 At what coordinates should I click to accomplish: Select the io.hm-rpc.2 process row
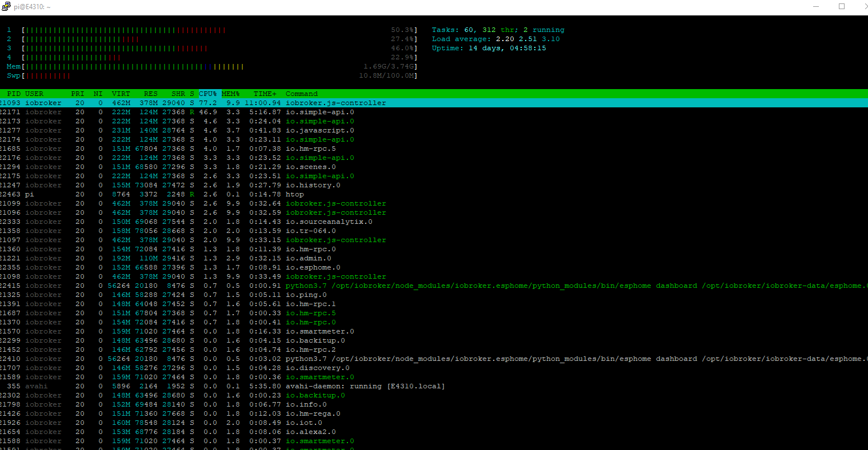(434, 349)
